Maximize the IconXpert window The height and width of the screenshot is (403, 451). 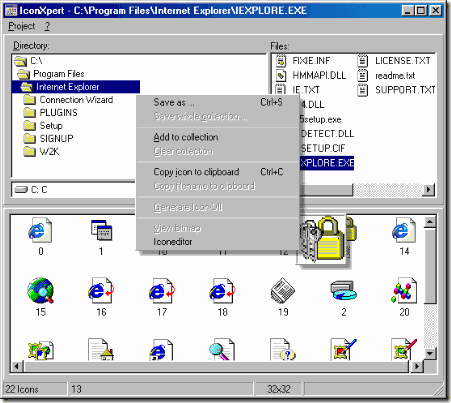pyautogui.click(x=421, y=10)
